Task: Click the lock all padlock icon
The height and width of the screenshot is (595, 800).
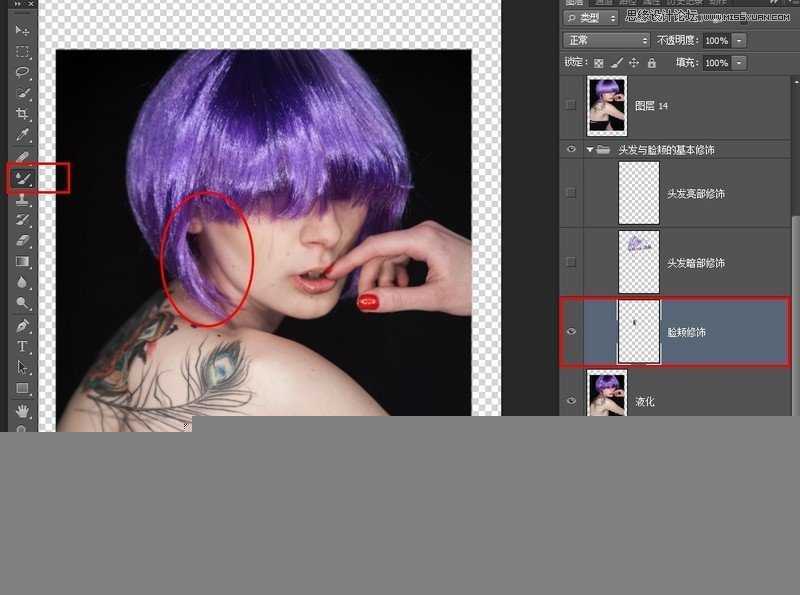Action: (652, 63)
